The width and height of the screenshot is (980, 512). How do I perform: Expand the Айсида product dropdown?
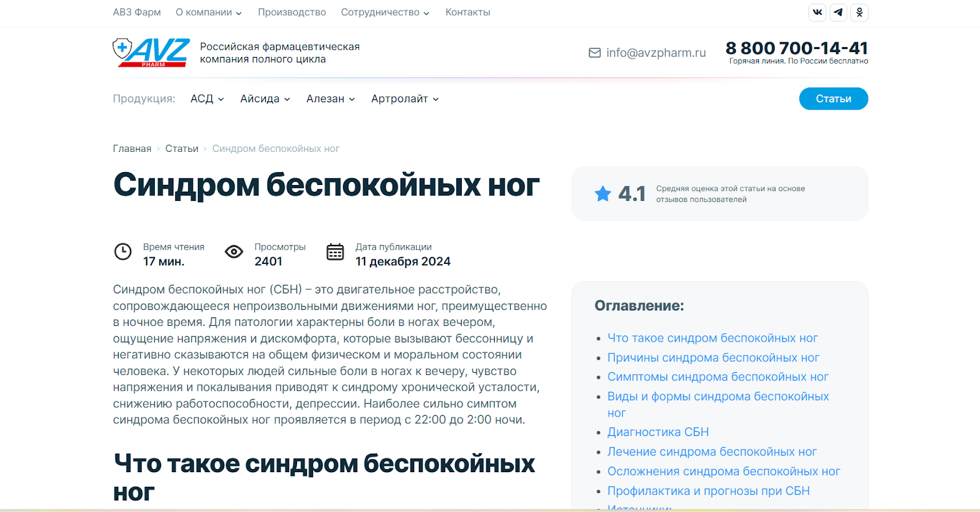265,99
